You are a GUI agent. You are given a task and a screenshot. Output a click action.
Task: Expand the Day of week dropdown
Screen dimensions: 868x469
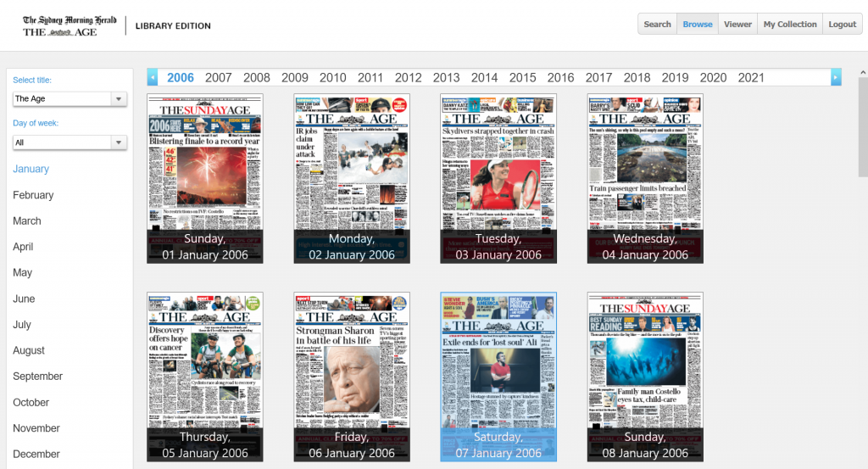pyautogui.click(x=70, y=142)
